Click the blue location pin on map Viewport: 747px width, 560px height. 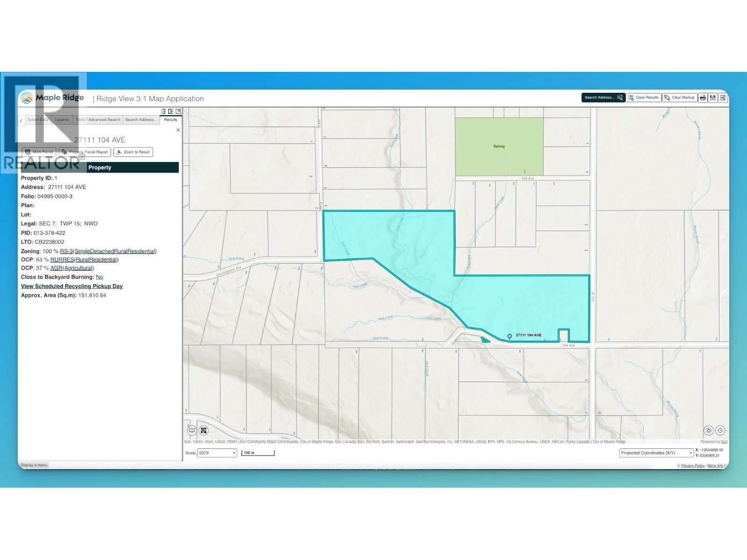coord(509,336)
